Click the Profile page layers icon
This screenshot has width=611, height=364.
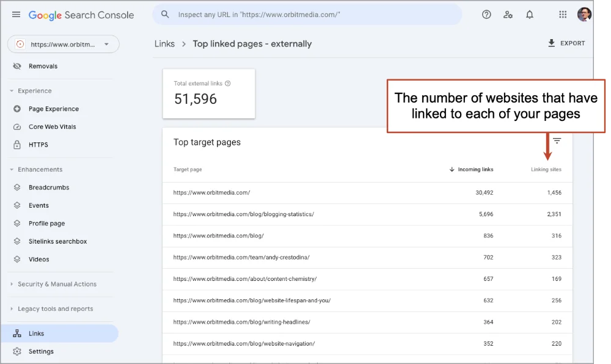[17, 224]
